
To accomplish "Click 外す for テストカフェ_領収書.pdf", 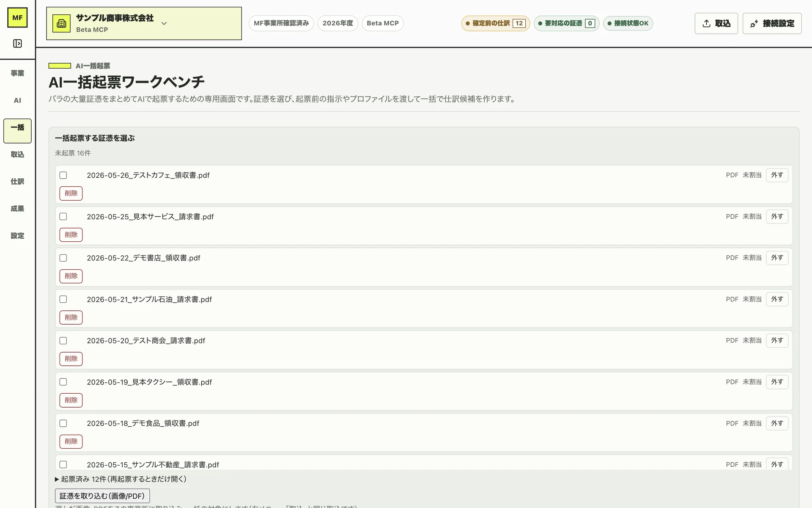I will 777,175.
